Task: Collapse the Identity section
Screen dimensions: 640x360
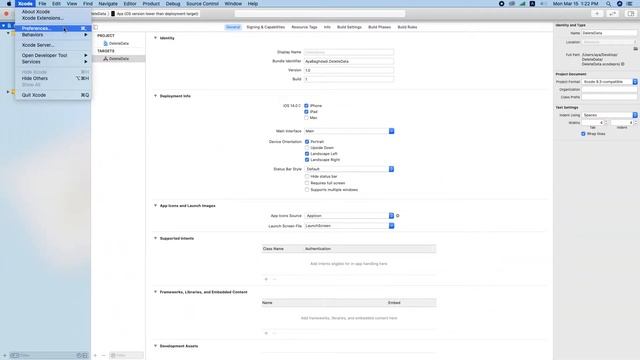Action: (156, 38)
